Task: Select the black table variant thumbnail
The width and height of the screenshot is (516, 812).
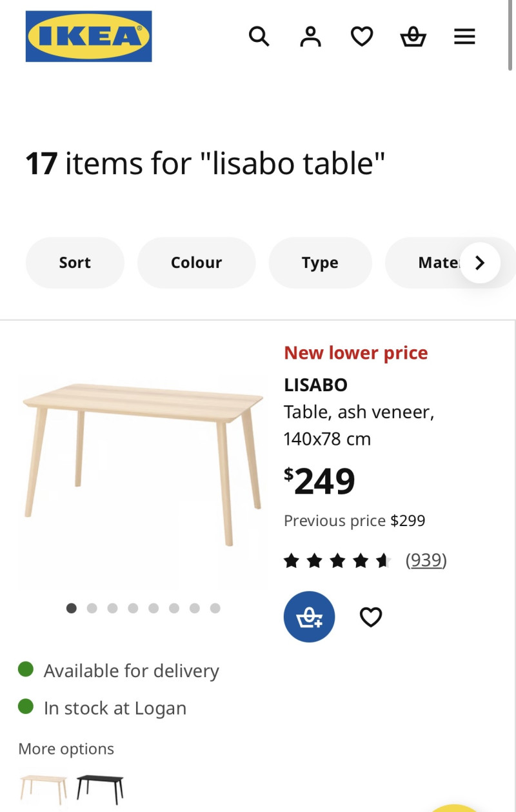Action: tap(100, 788)
